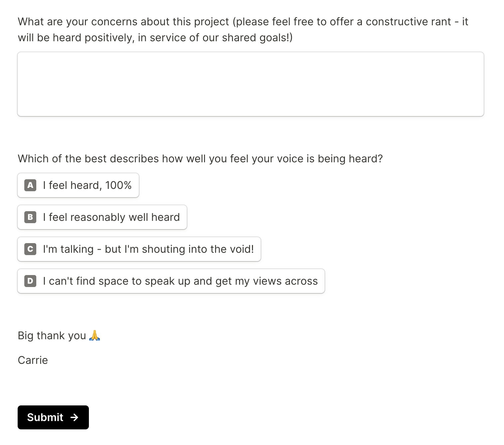Choose 'I feel reasonably well heard'
504x445 pixels.
coord(102,217)
